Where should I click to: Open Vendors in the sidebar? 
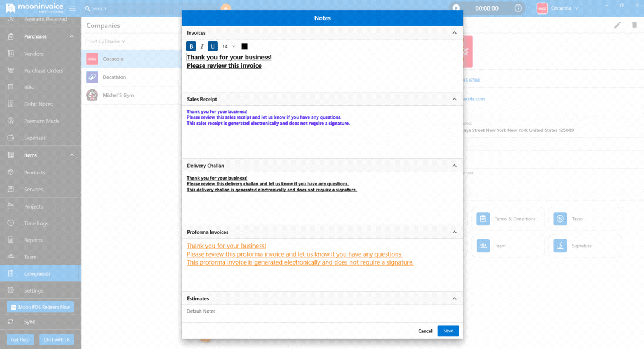tap(34, 54)
